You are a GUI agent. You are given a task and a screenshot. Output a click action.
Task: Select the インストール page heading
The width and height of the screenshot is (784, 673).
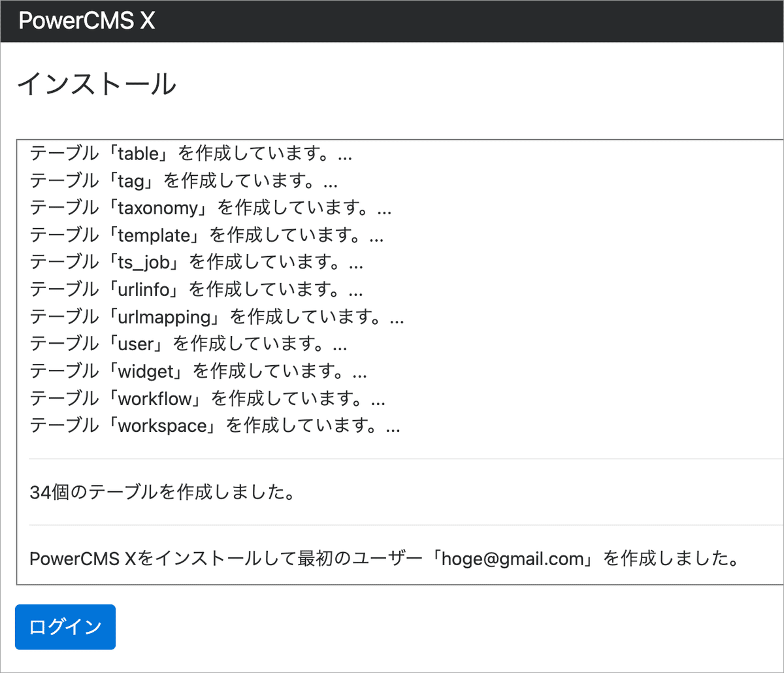pos(96,84)
